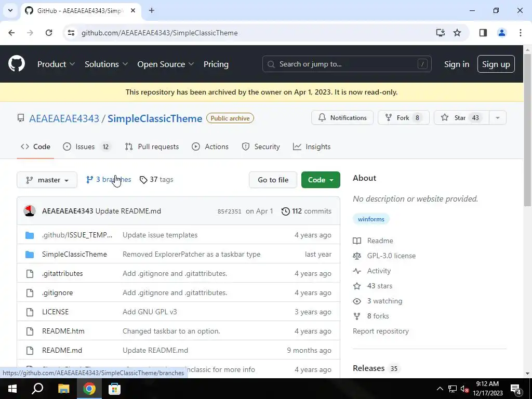Open the green Code dropdown
Screen dimensions: 532x399
click(x=321, y=180)
